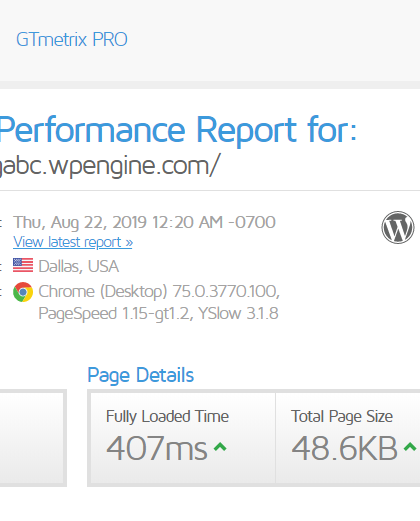Click the YSlow 3.1.8 version text
Image resolution: width=420 pixels, height=521 pixels.
coord(238,313)
